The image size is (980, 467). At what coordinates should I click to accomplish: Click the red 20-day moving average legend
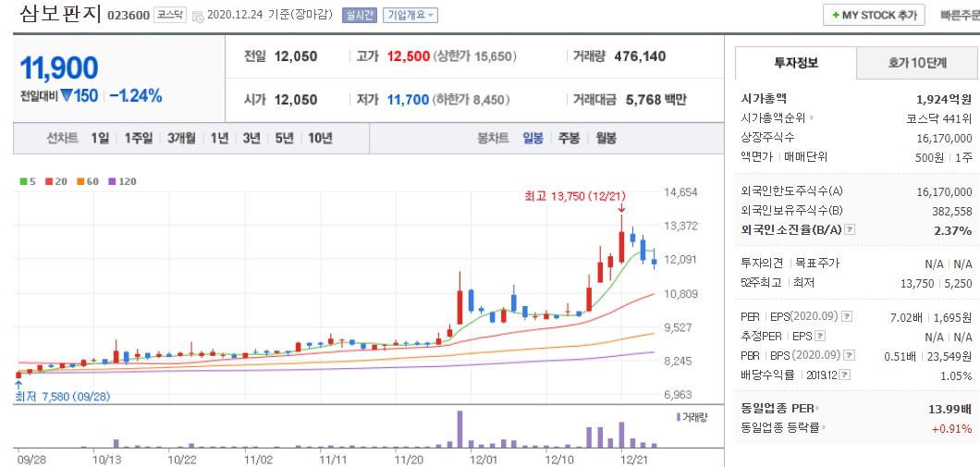56,181
